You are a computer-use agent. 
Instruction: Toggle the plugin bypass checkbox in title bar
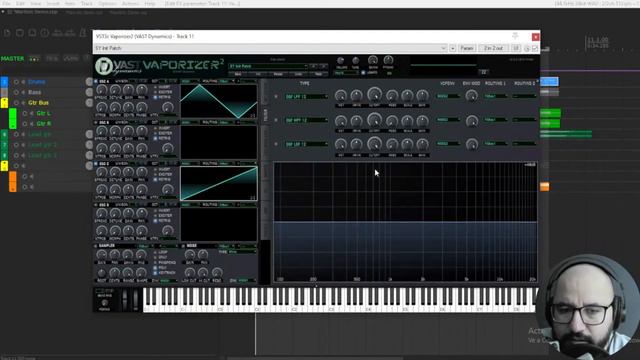coord(535,48)
